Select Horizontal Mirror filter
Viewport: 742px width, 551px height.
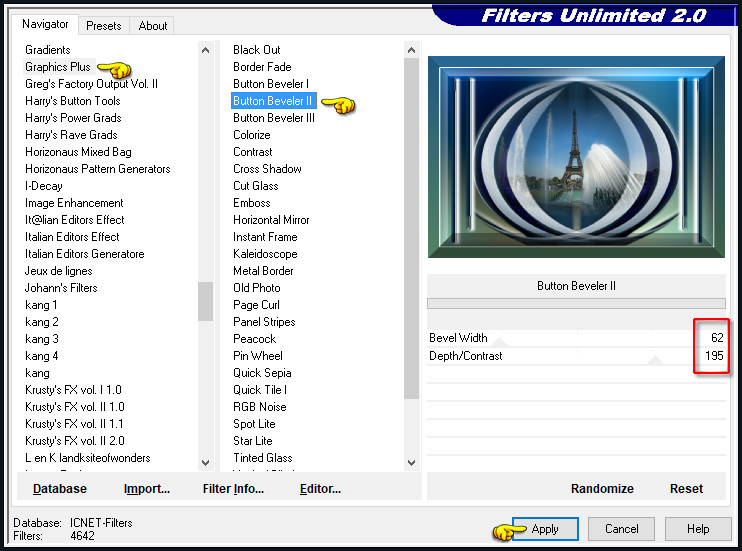coord(271,220)
